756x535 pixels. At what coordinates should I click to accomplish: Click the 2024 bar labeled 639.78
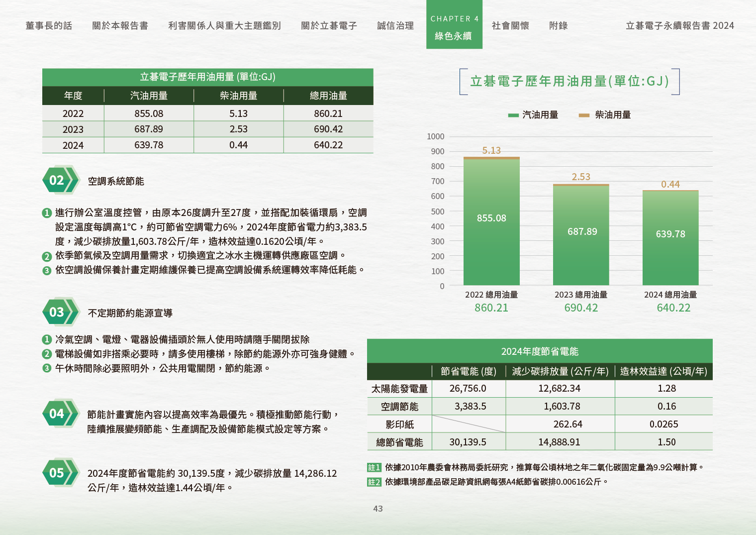tap(670, 237)
